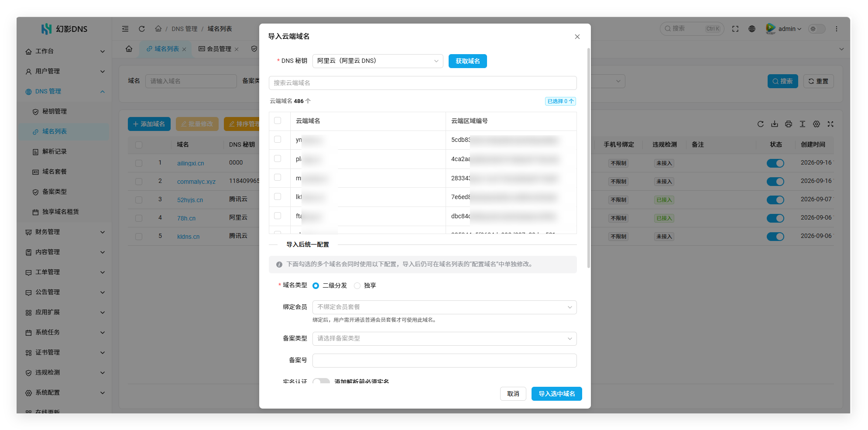Viewport: 868px width, 430px height.
Task: Expand the 财务管理 sidebar menu
Action: (x=65, y=232)
